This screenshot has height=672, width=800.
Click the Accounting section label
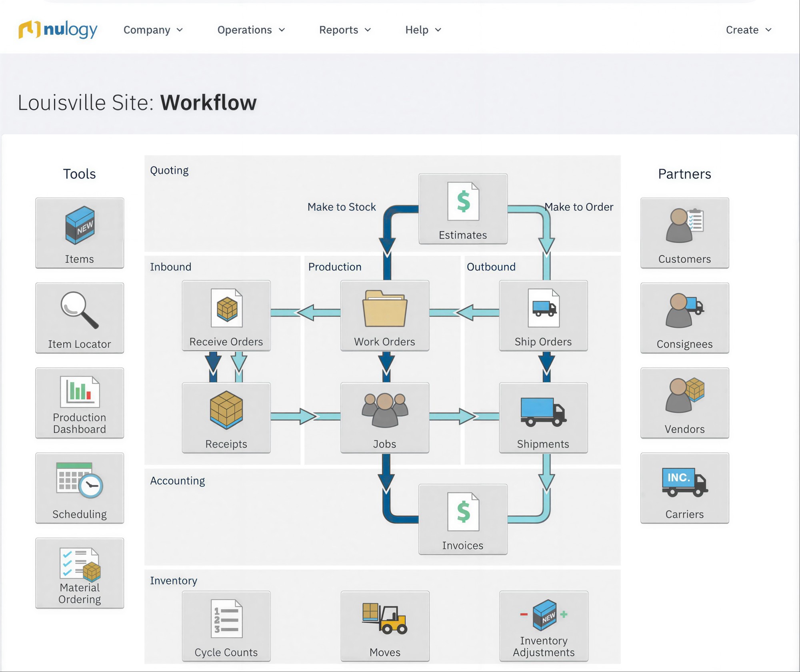click(178, 481)
